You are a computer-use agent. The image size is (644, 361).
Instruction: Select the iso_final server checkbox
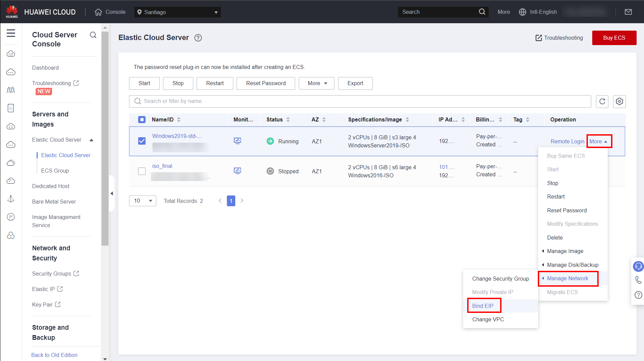click(142, 171)
